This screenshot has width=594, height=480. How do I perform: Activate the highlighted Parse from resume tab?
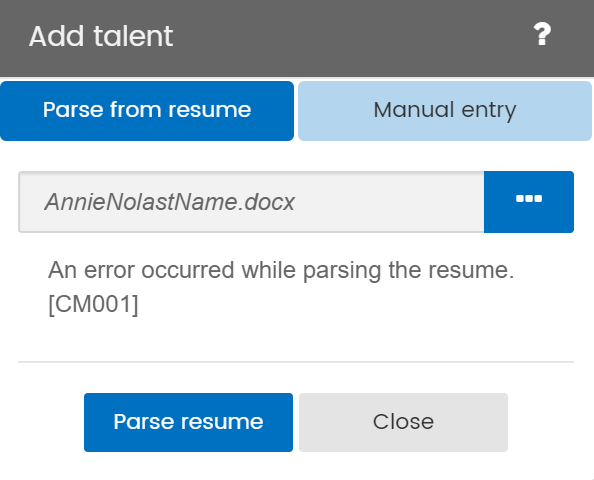[147, 111]
